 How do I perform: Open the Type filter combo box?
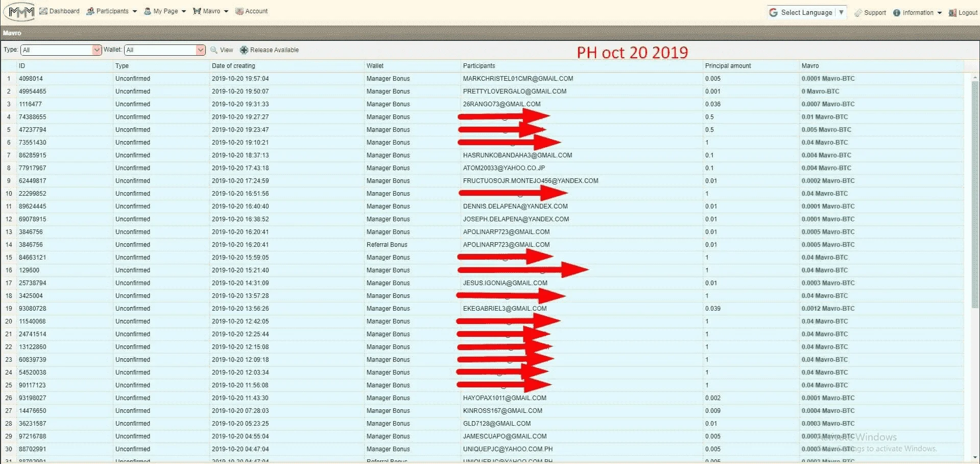point(61,50)
